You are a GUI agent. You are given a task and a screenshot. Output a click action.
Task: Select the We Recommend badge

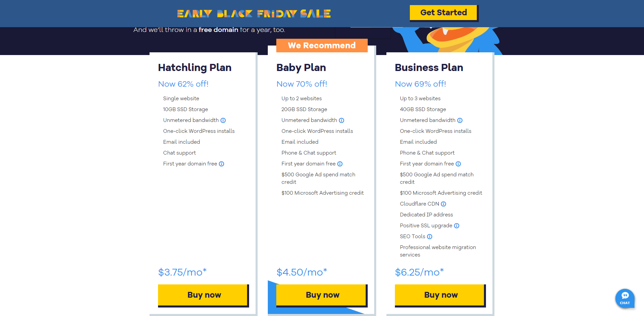[x=321, y=46]
